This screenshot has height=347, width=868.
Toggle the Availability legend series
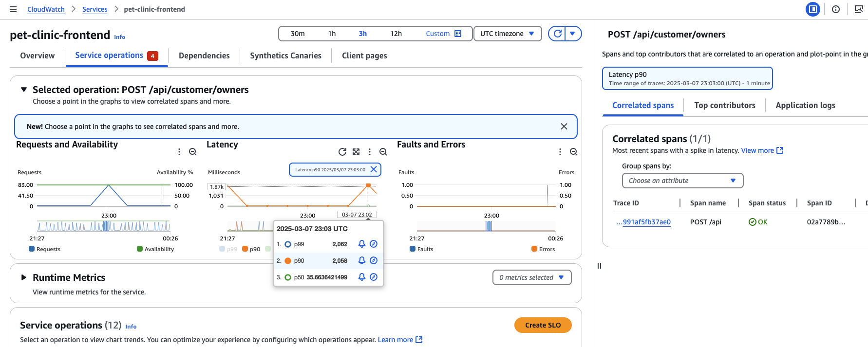click(155, 249)
